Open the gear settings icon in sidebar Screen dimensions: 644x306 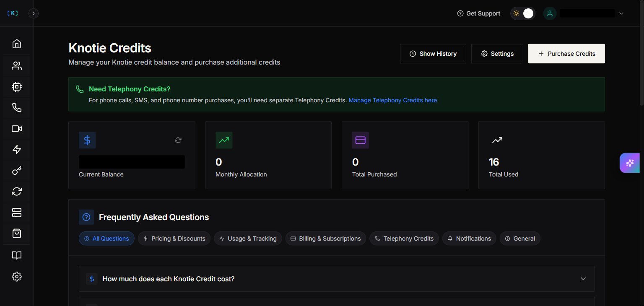click(x=16, y=276)
